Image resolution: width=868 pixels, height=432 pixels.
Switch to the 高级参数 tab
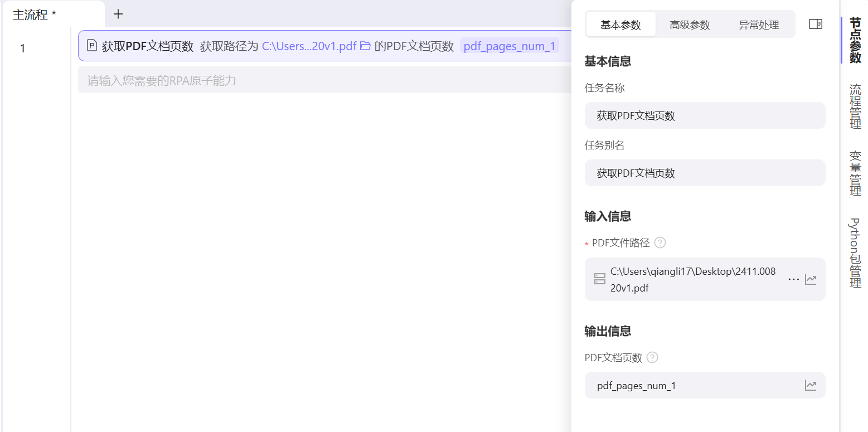[690, 24]
